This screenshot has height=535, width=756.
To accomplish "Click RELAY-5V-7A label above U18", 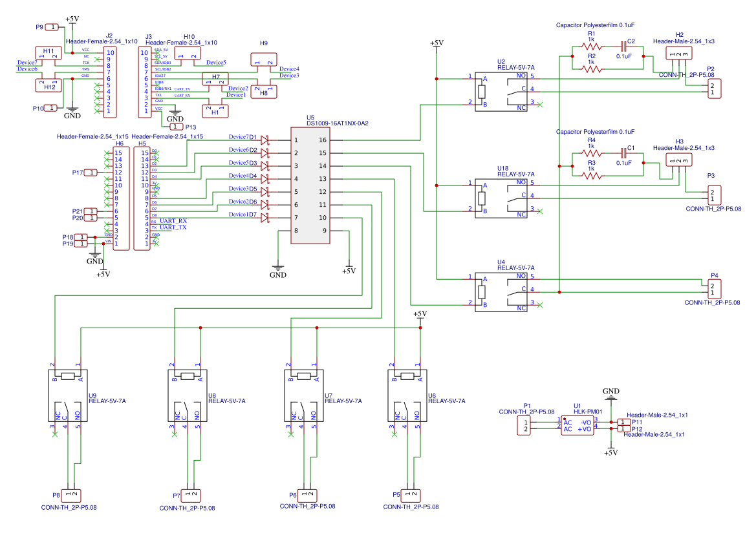I will (x=516, y=174).
